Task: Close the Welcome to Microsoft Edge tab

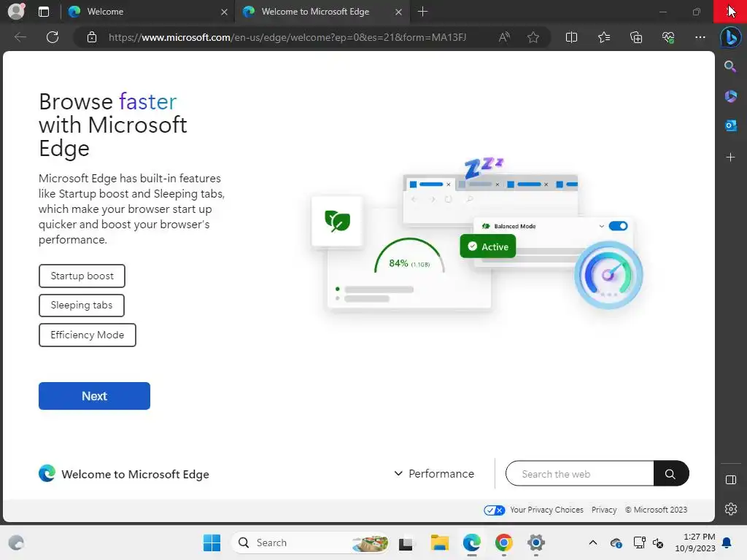Action: [399, 12]
